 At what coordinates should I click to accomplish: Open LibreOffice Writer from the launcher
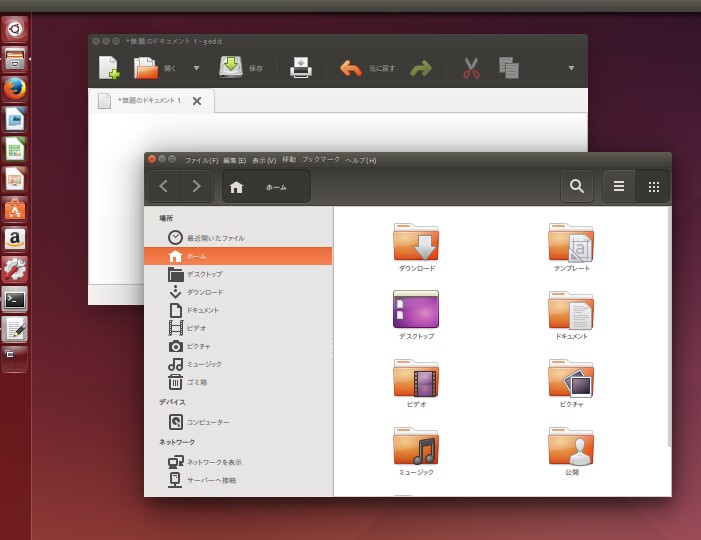coord(15,119)
